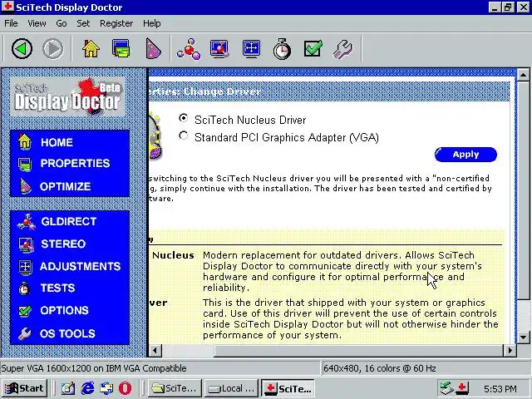Open the View menu

pos(37,23)
